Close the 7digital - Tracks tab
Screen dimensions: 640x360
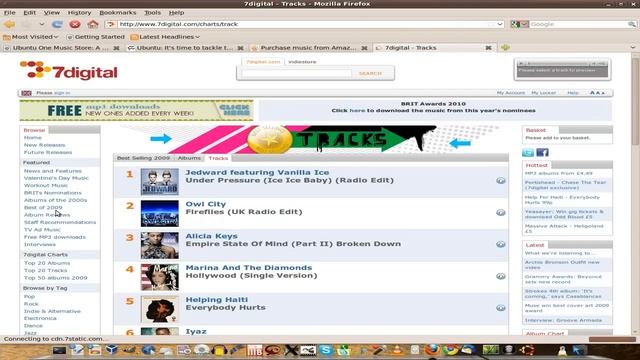tap(488, 48)
